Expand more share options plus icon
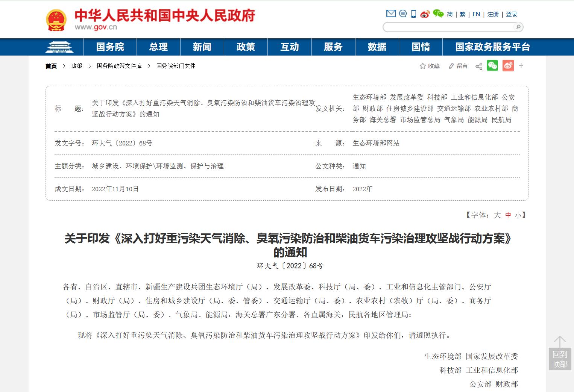This screenshot has width=574, height=392. [x=521, y=65]
